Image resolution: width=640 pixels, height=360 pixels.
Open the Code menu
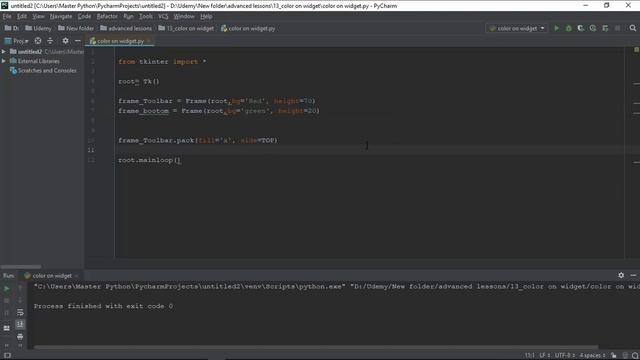[84, 16]
